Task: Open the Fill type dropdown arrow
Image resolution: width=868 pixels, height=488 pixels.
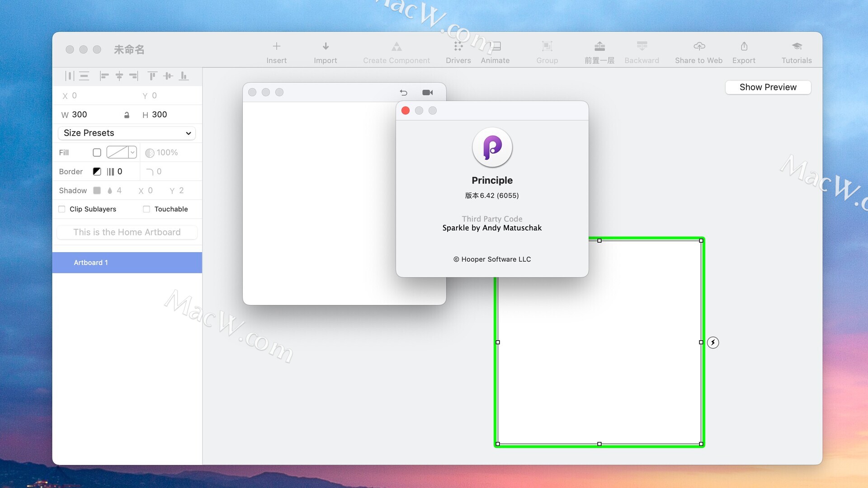Action: click(x=132, y=153)
